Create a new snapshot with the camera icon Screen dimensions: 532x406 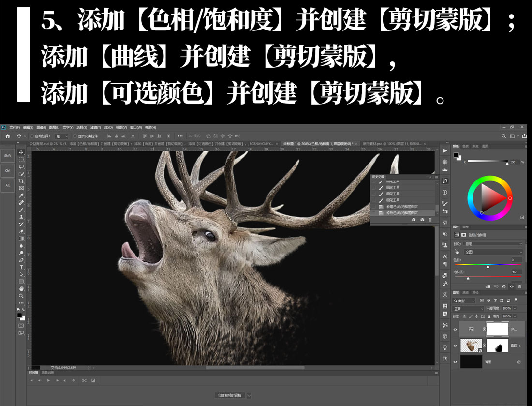click(422, 220)
